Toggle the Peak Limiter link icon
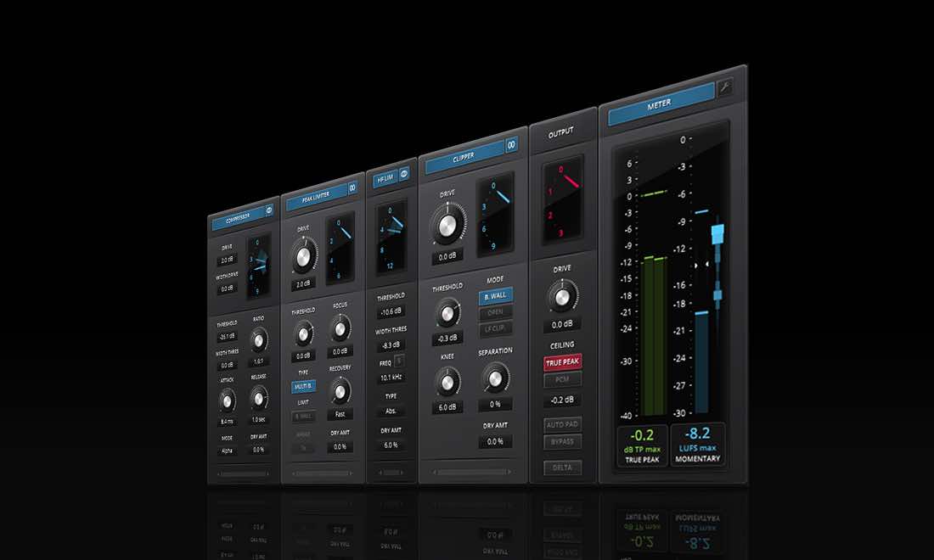Viewport: 934px width, 560px height. (x=352, y=188)
